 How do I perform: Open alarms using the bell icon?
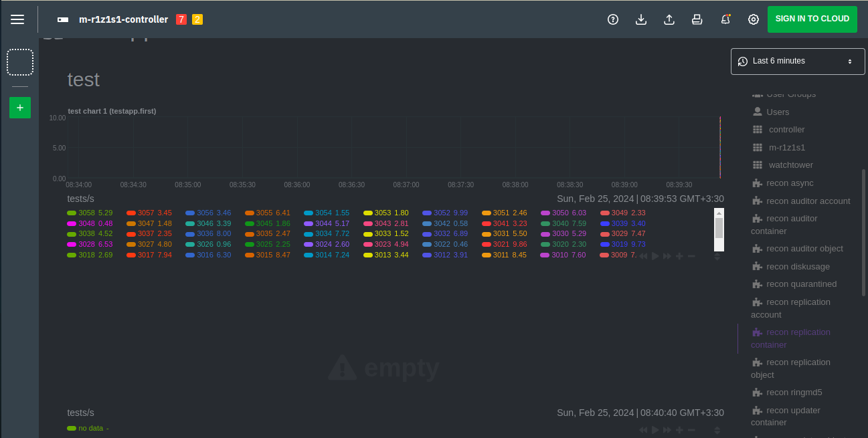point(725,19)
